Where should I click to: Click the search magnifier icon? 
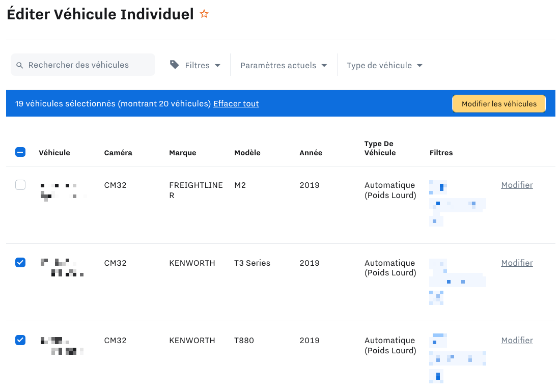tap(20, 65)
